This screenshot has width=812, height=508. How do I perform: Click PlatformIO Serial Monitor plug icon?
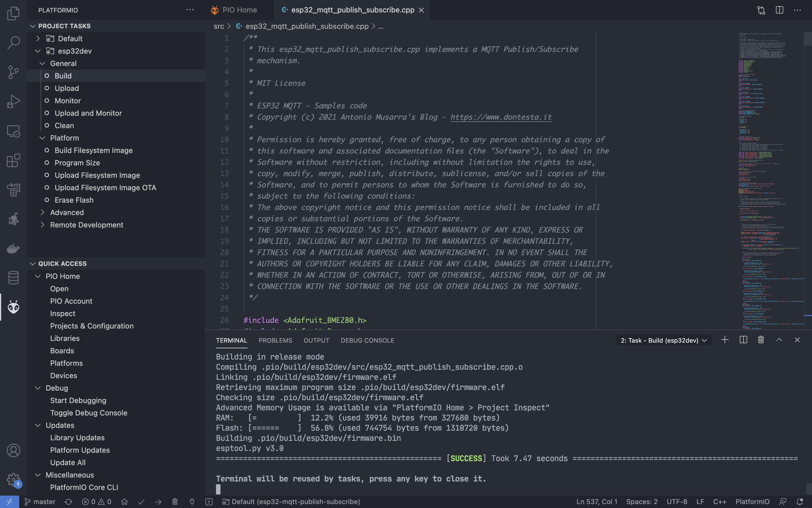192,502
